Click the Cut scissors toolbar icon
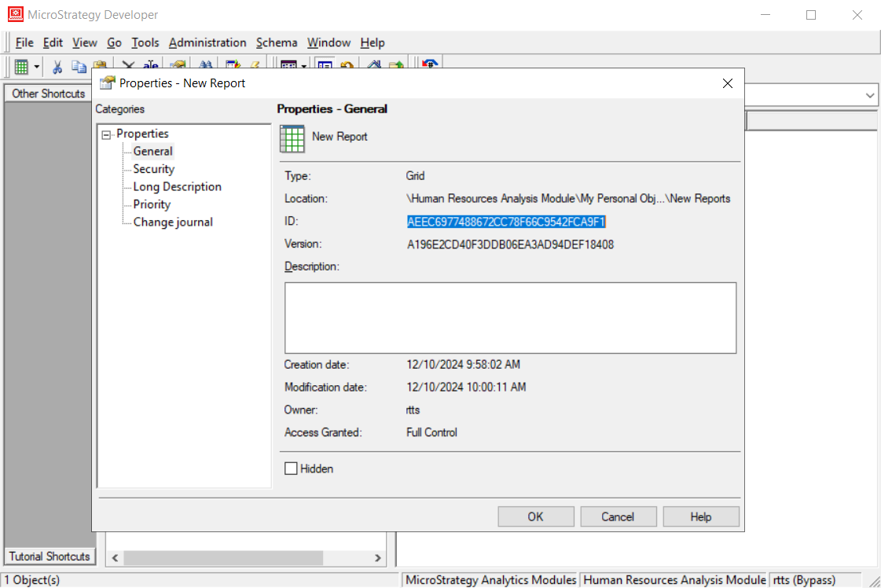The height and width of the screenshot is (588, 881). [x=57, y=67]
